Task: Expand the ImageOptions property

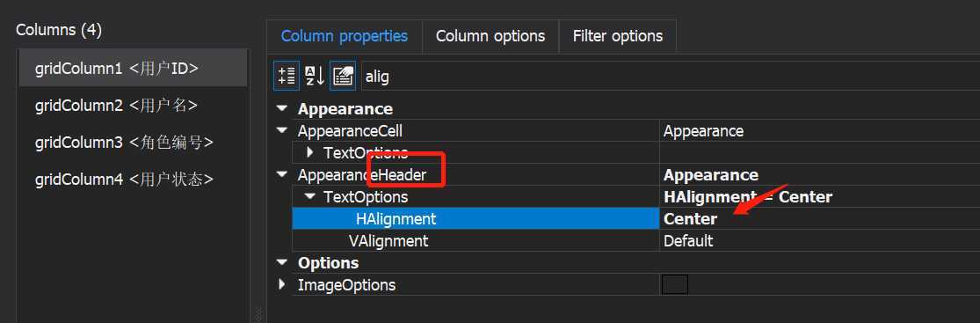Action: click(x=282, y=284)
